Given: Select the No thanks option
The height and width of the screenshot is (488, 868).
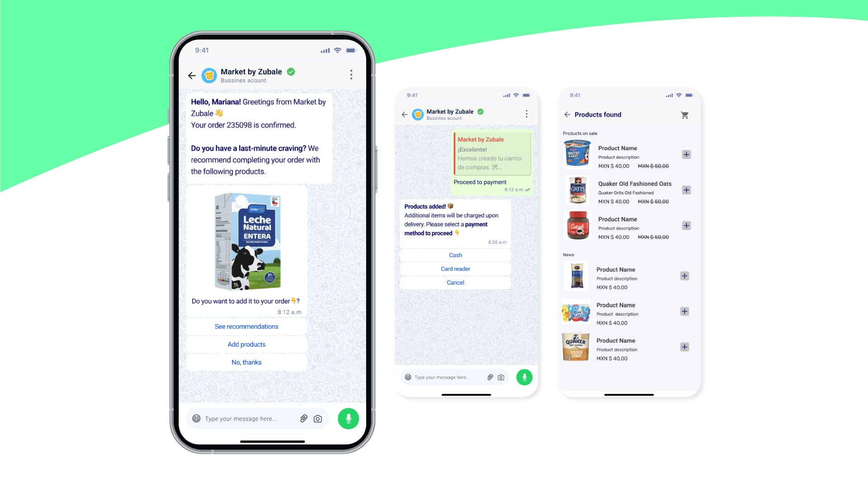Looking at the screenshot, I should (x=245, y=362).
